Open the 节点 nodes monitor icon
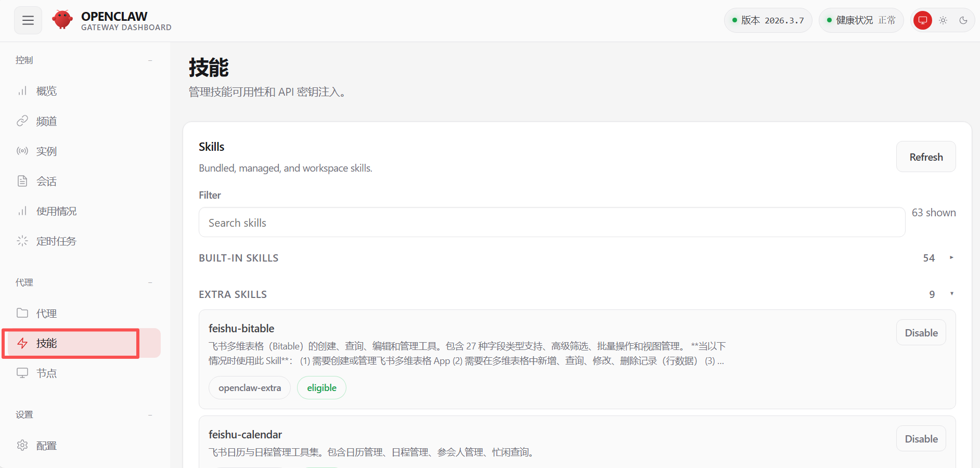Viewport: 980px width, 468px height. click(x=22, y=373)
